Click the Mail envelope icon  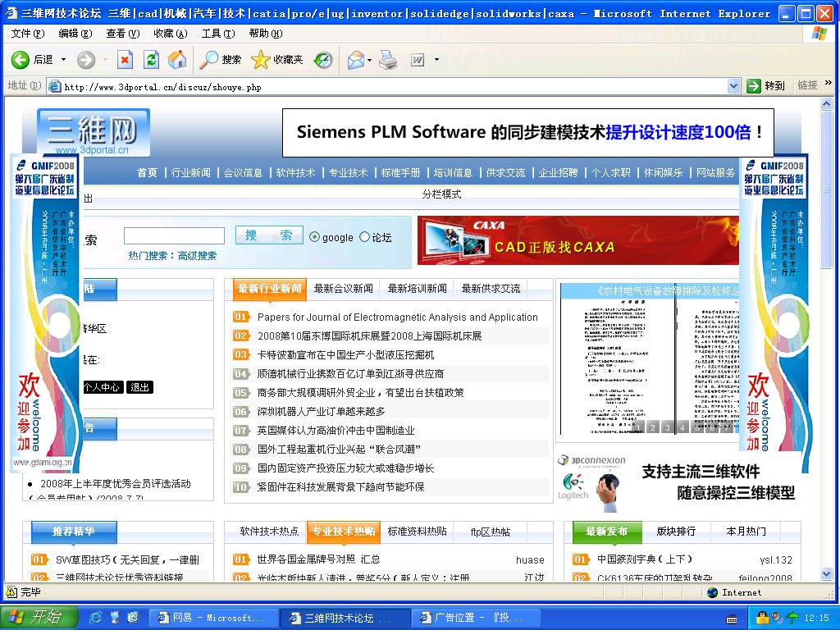pyautogui.click(x=356, y=59)
